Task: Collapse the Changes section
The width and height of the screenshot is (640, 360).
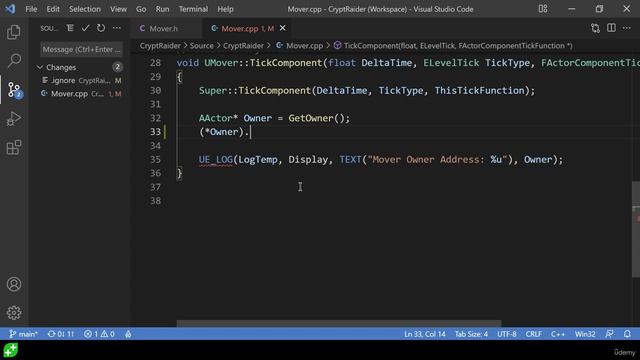Action: 40,67
